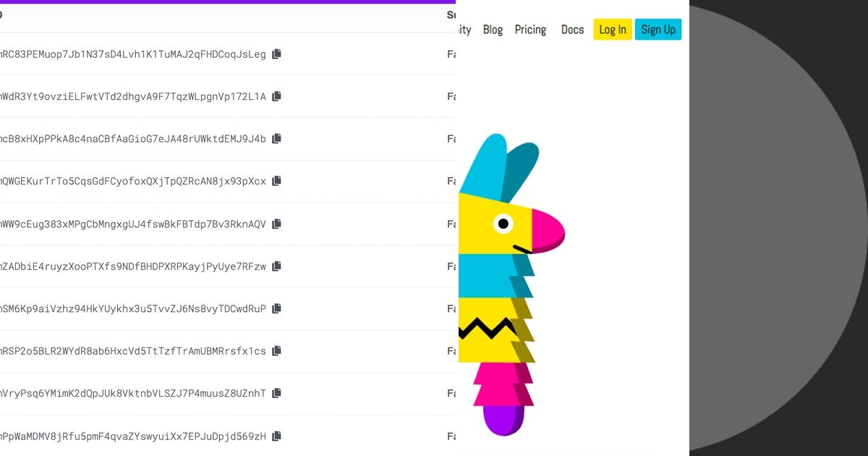Copy the key ending in Z8UZnhT
The image size is (868, 456).
click(x=276, y=393)
